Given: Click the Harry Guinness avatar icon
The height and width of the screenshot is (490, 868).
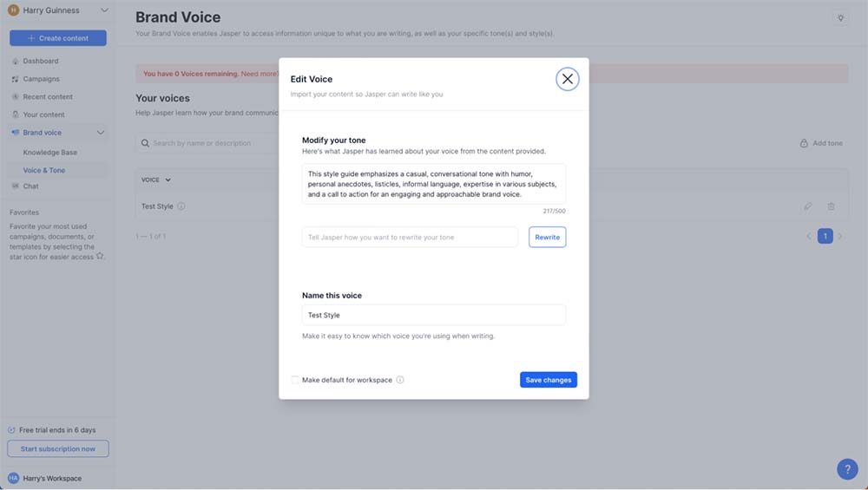Looking at the screenshot, I should pyautogui.click(x=13, y=10).
